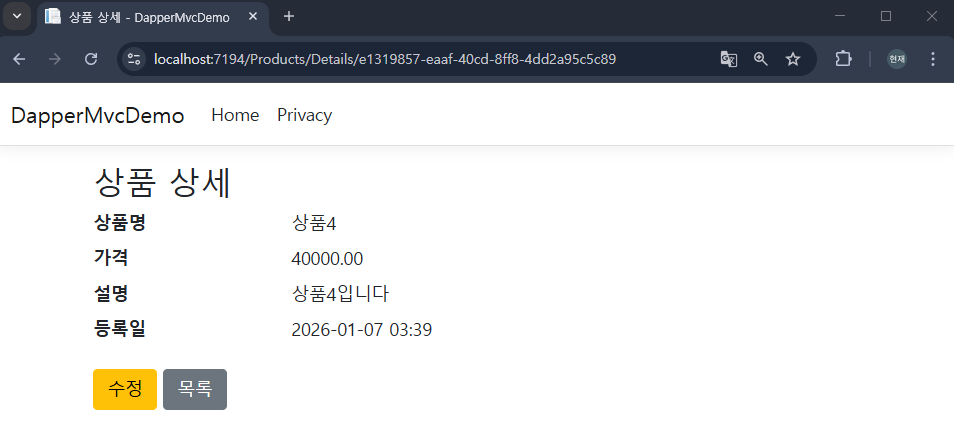Click the address bar URL field
This screenshot has height=448, width=954.
click(x=426, y=59)
